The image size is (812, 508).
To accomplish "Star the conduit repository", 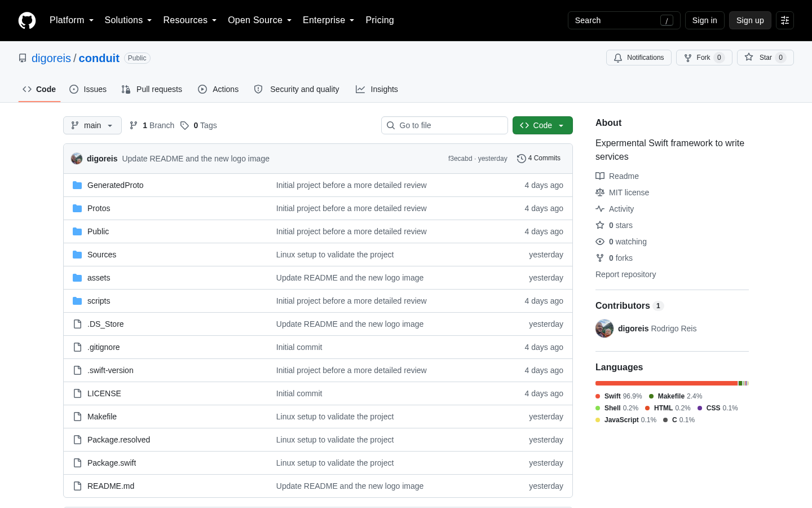I will click(765, 58).
